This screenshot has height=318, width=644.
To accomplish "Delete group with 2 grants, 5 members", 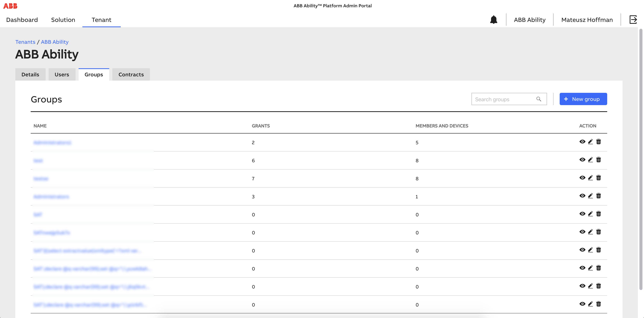I will point(598,142).
